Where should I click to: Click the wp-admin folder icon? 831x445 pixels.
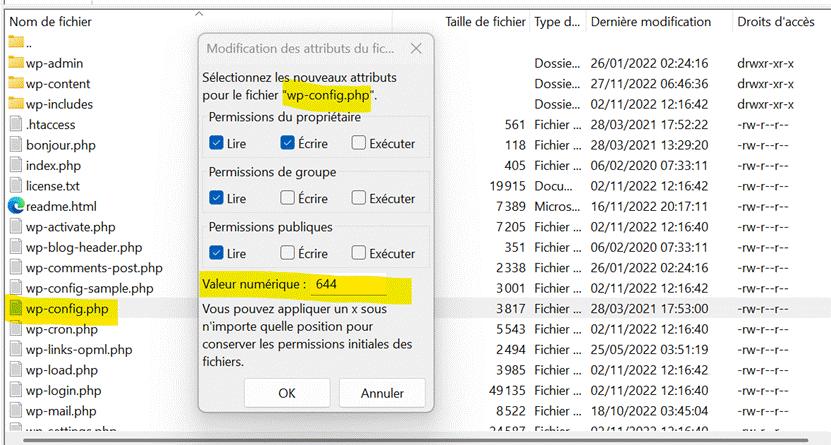tap(15, 63)
